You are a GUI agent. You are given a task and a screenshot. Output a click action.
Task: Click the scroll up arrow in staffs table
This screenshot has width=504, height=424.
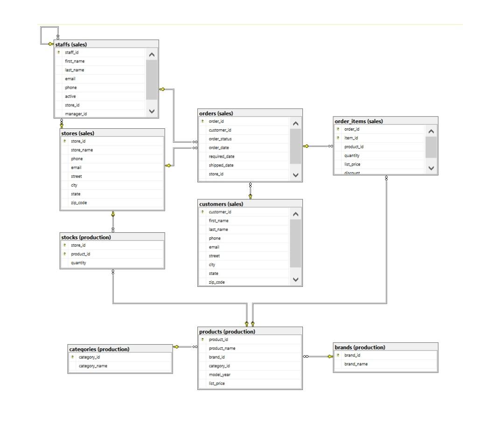click(x=152, y=55)
